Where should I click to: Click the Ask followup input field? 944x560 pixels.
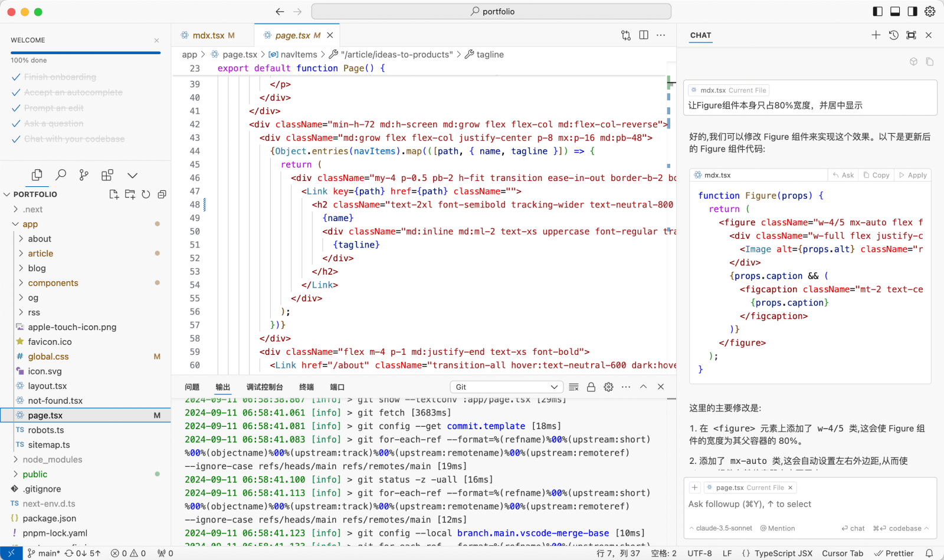point(810,504)
